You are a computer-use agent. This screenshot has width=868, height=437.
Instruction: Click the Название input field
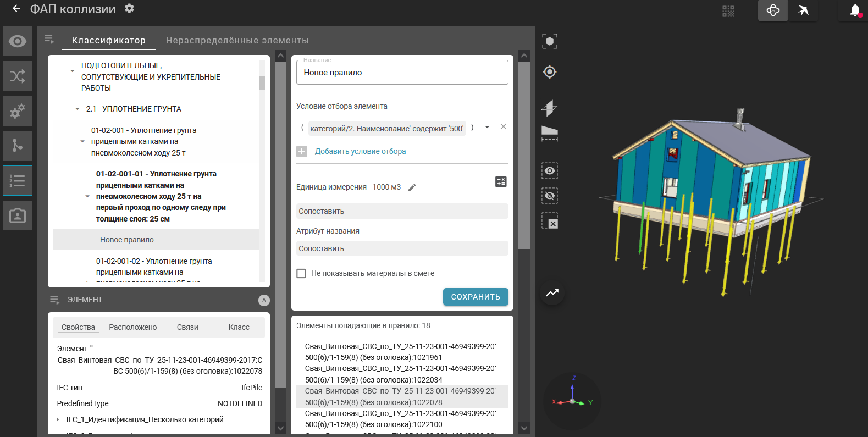pyautogui.click(x=402, y=73)
